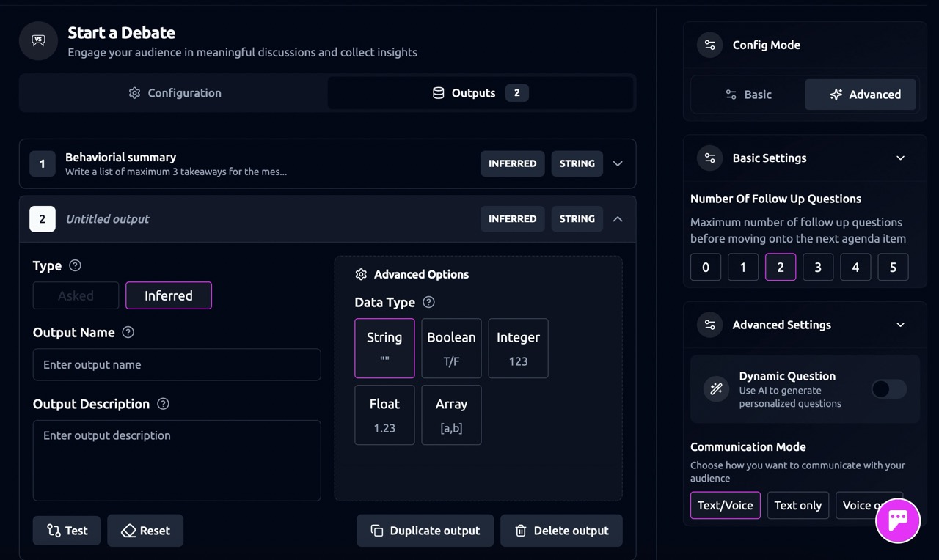Click the Config Mode sliders icon

709,45
